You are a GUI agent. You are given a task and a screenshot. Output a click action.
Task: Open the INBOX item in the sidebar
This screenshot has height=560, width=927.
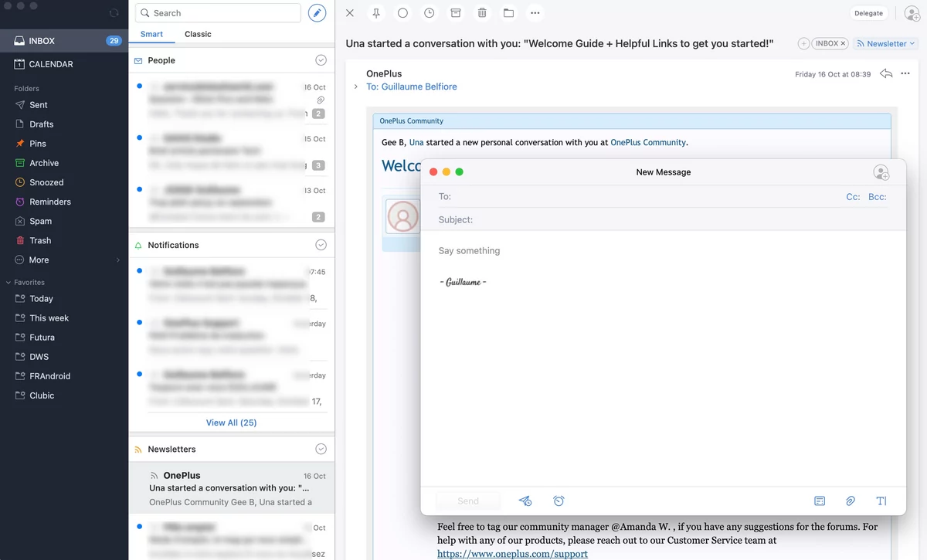tap(64, 41)
